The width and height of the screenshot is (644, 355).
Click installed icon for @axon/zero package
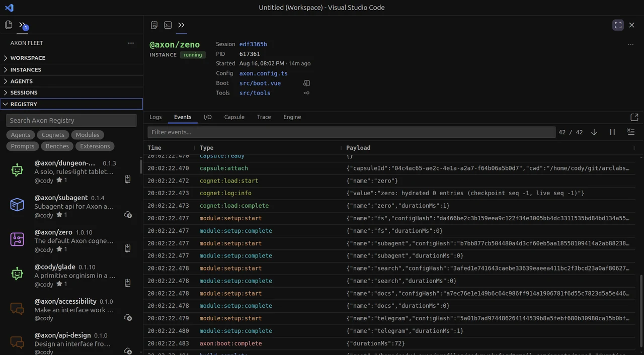click(x=128, y=248)
